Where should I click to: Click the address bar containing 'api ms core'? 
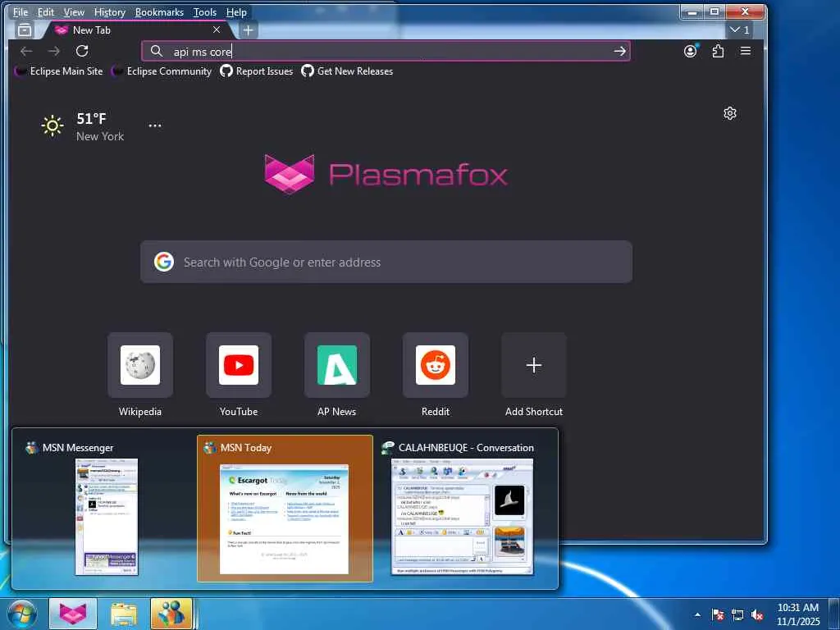(x=386, y=51)
